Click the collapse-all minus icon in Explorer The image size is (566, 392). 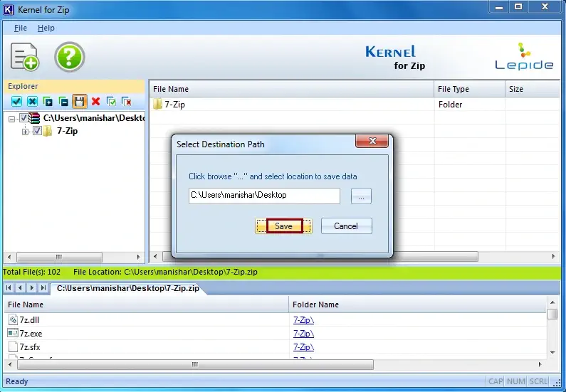63,102
